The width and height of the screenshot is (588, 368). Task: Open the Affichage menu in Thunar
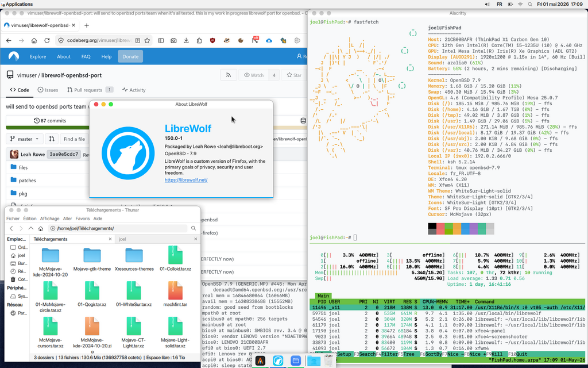click(x=49, y=218)
